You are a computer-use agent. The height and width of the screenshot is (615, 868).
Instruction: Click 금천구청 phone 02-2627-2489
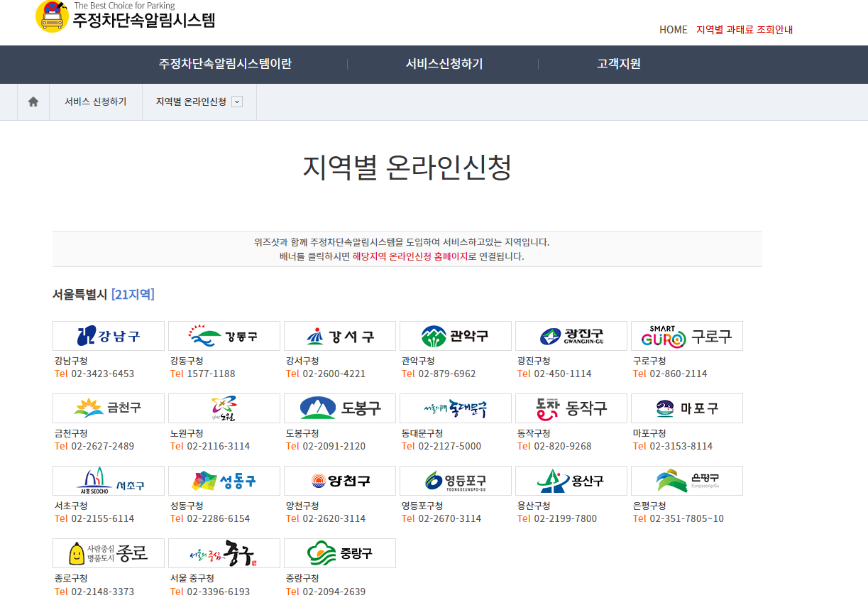pos(103,446)
